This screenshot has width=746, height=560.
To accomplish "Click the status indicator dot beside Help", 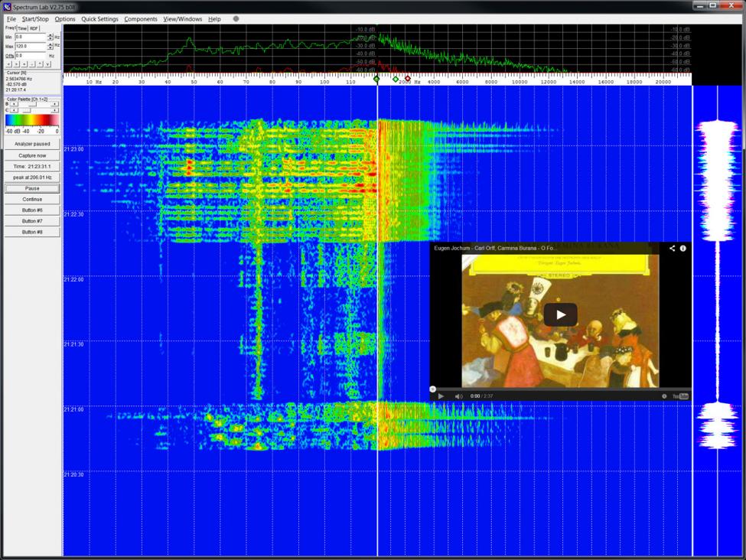I will coord(236,19).
